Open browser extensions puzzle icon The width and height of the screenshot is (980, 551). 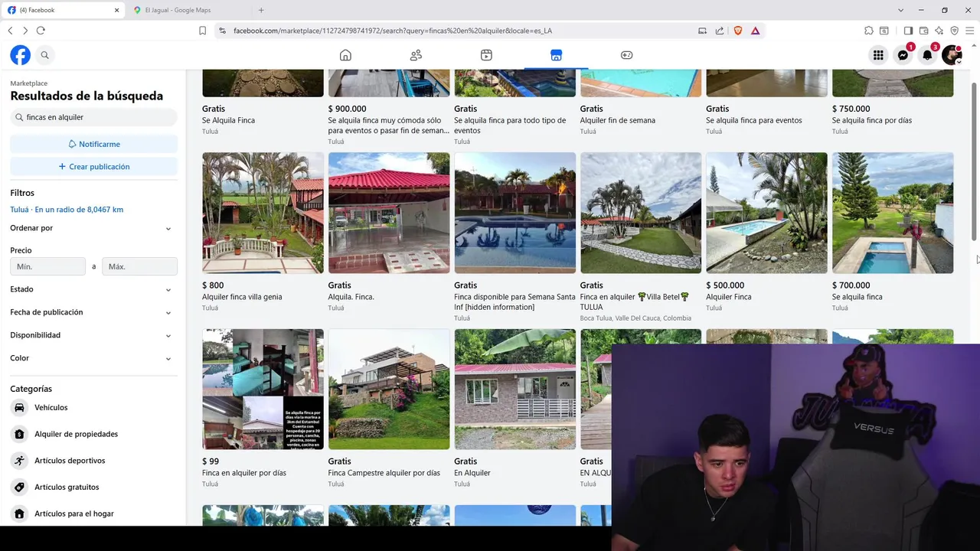coord(868,31)
